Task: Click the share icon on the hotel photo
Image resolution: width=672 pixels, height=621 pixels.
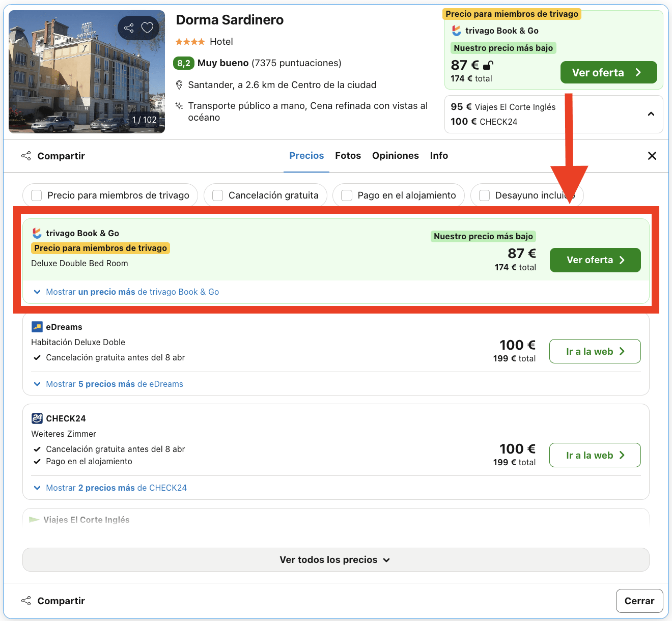Action: (x=128, y=28)
